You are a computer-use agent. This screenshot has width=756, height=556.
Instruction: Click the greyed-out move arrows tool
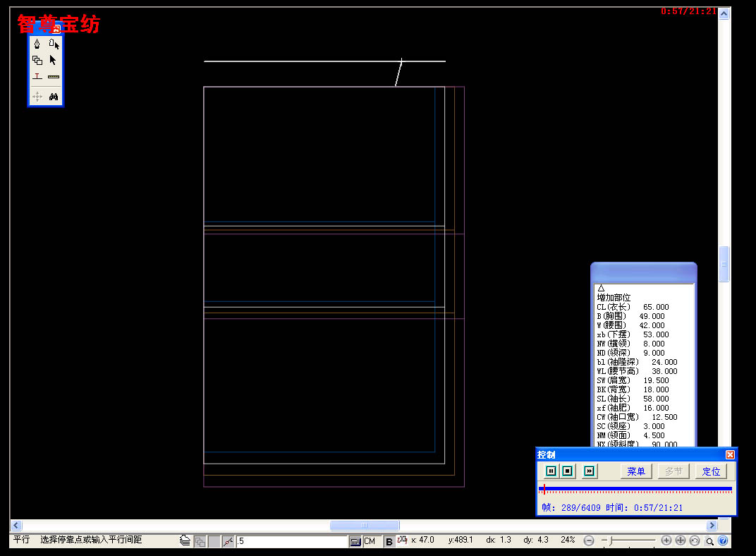tap(37, 97)
